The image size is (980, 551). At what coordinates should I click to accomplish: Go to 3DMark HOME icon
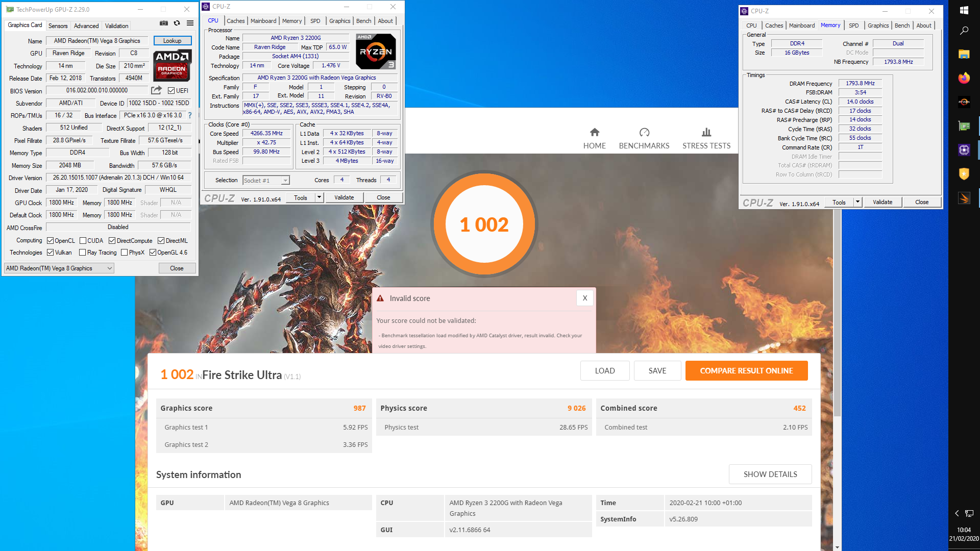click(x=595, y=132)
